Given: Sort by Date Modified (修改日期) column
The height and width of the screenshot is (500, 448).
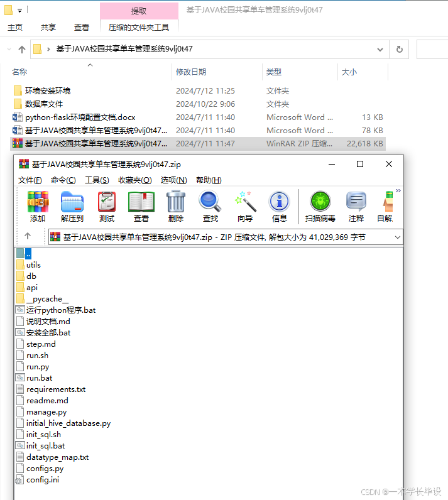Looking at the screenshot, I should click(x=191, y=72).
